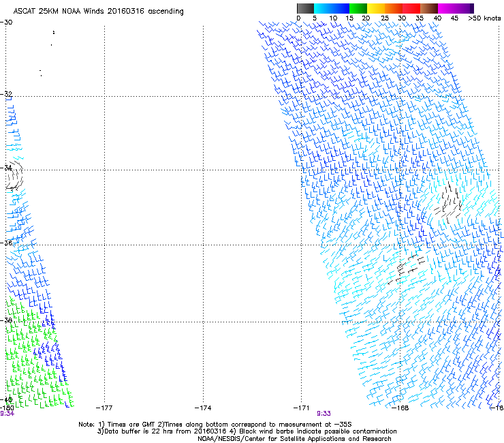Click the '-32' latitude label
The image size is (504, 443).
tap(6, 94)
